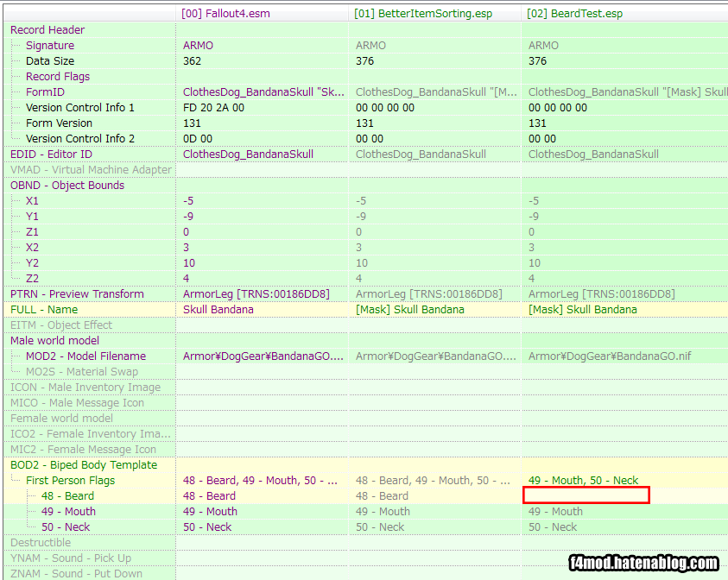Click BetterItemSorting.esp Form Version value 131
The width and height of the screenshot is (728, 580).
[x=364, y=123]
